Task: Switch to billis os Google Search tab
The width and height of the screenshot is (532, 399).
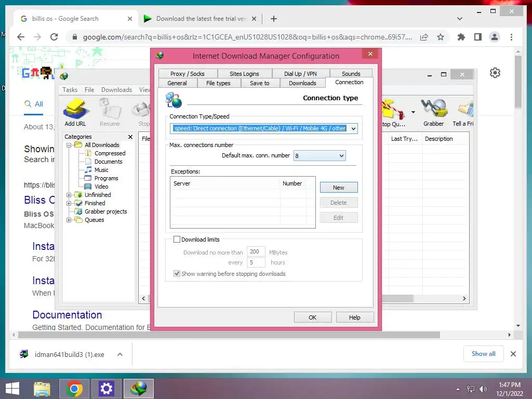Action: tap(76, 19)
